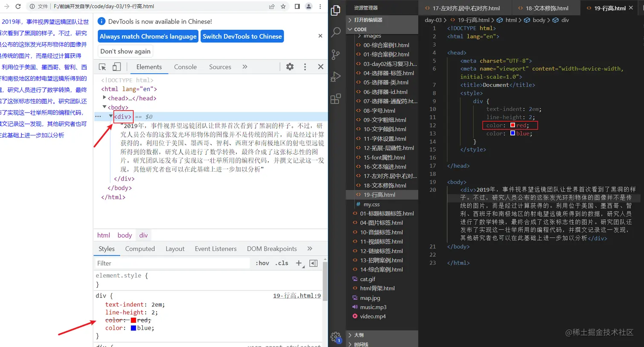Show more DevTools main tabs
Screen dimensions: 644x347
(x=245, y=67)
